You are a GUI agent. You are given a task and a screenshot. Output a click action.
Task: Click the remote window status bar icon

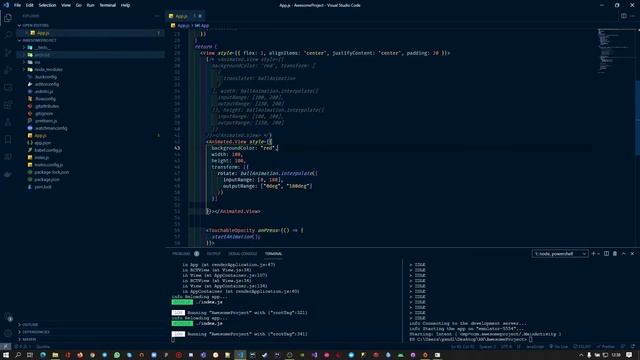coord(5,347)
